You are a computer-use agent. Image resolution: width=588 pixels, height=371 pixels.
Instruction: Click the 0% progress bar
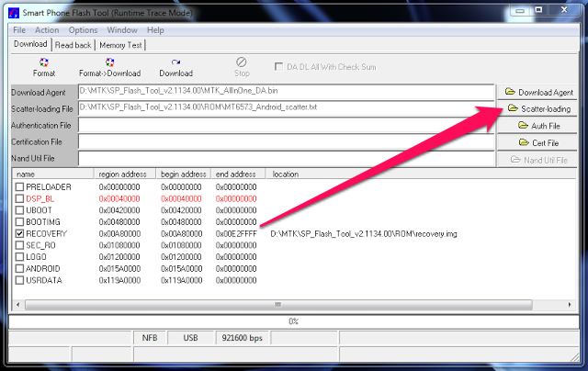tap(294, 321)
